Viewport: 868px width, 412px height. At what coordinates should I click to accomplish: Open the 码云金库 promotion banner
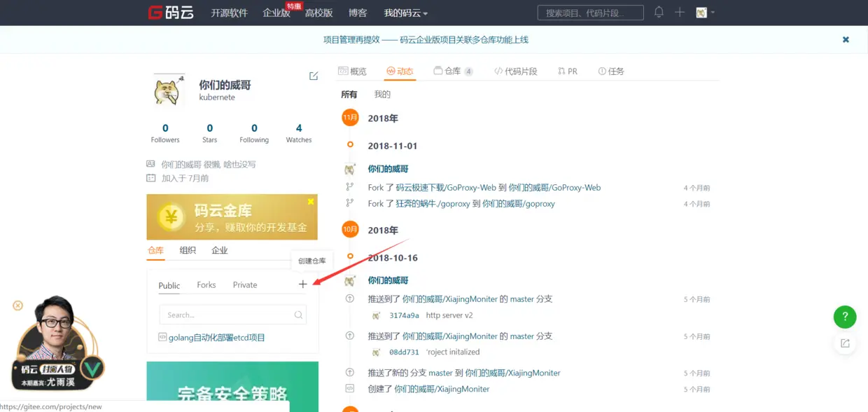pos(232,217)
